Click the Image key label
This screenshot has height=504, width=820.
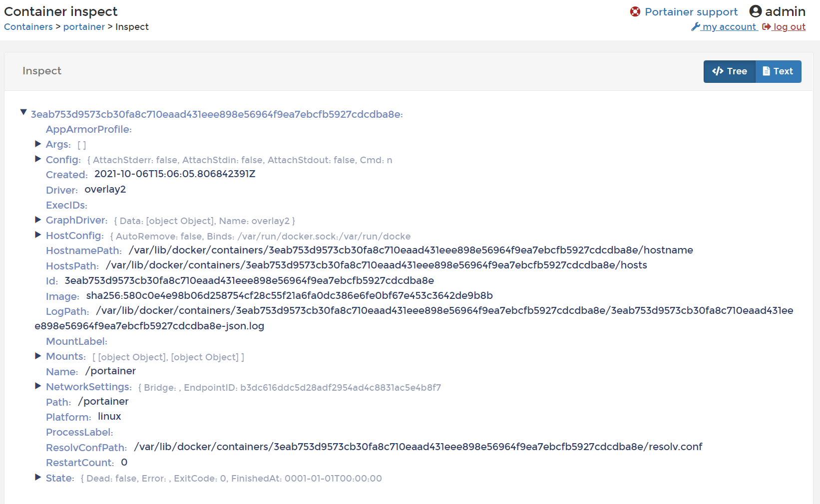62,296
